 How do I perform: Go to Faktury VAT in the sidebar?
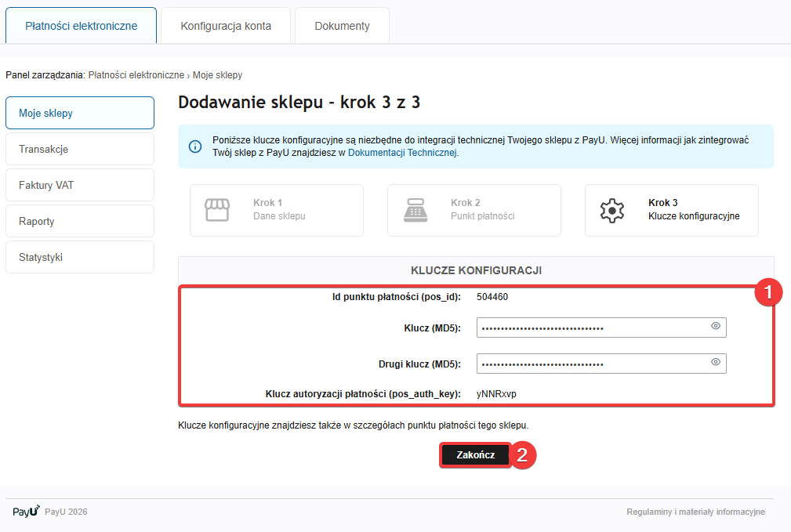(x=80, y=185)
